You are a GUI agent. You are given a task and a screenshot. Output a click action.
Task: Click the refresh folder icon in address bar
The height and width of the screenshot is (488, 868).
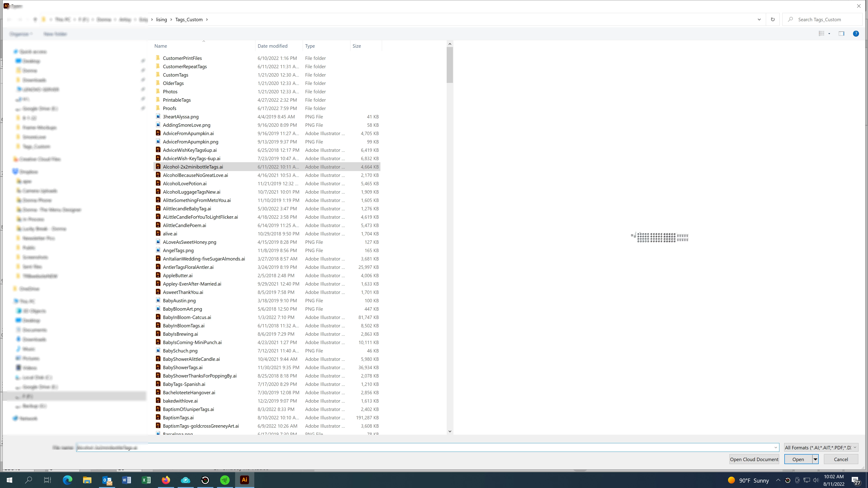click(x=773, y=19)
